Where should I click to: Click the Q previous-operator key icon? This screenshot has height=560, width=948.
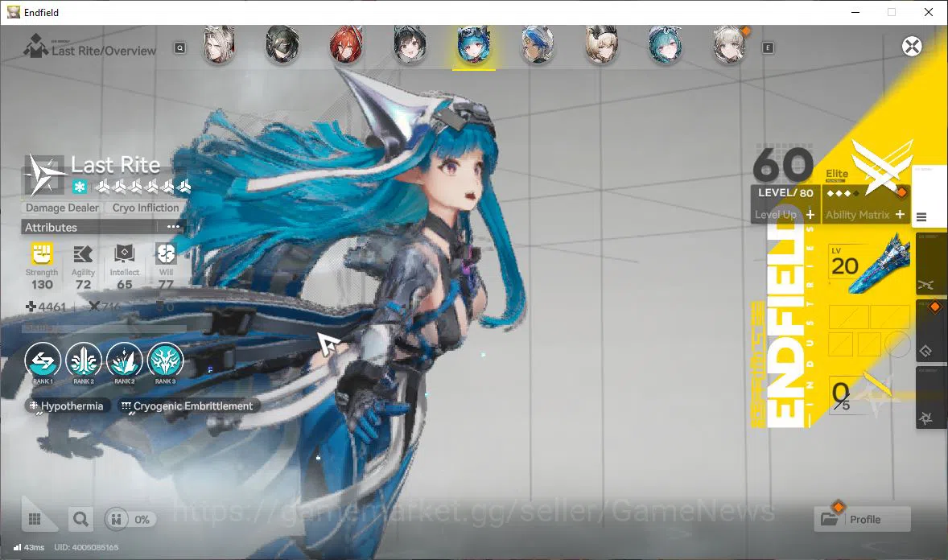[x=180, y=47]
